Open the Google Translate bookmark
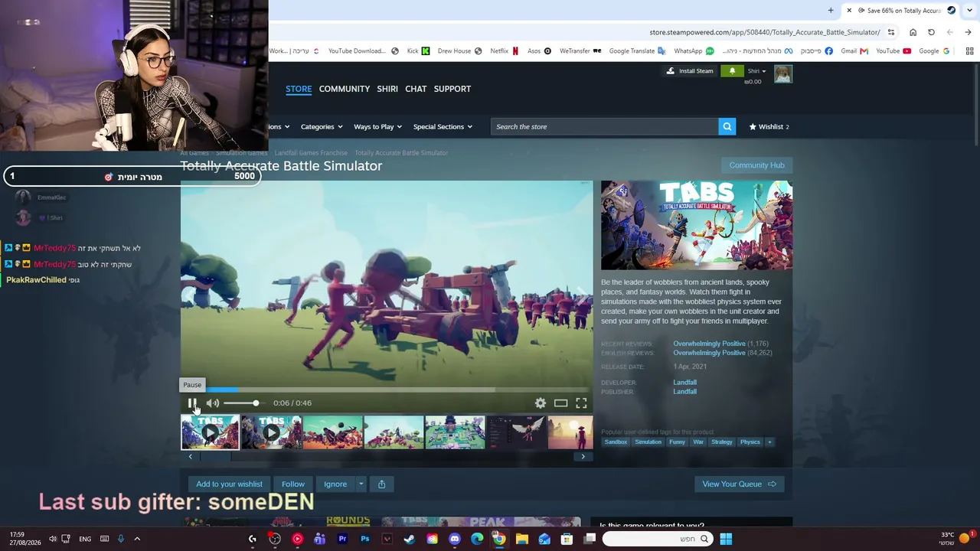980x551 pixels. point(637,51)
